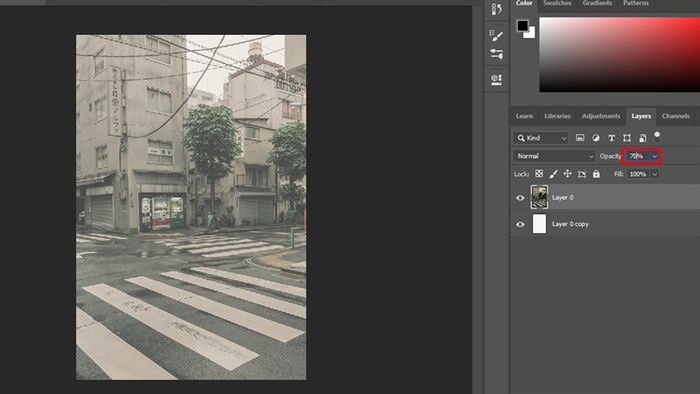Open the Brush Settings panel icon
The image size is (700, 394).
point(496,35)
